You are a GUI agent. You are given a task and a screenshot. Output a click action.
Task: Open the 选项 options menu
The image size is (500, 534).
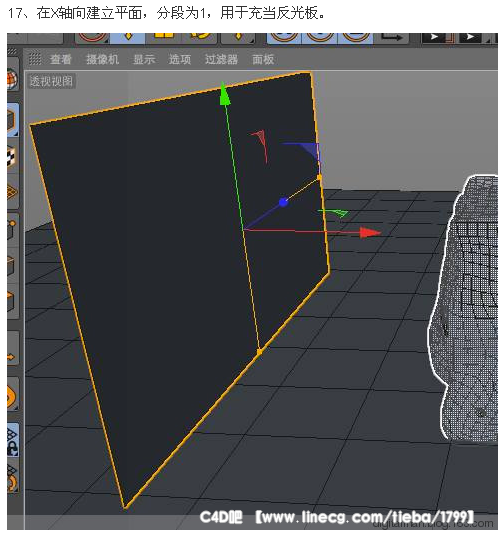(x=180, y=59)
